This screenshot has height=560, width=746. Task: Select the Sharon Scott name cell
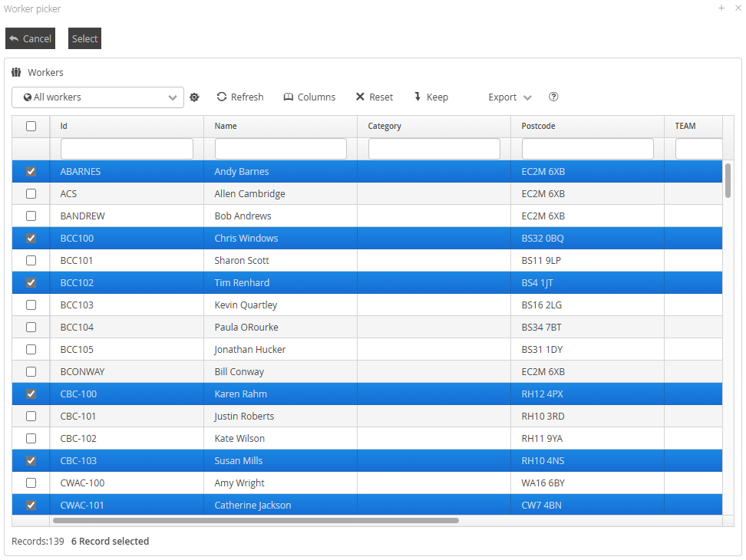click(280, 261)
